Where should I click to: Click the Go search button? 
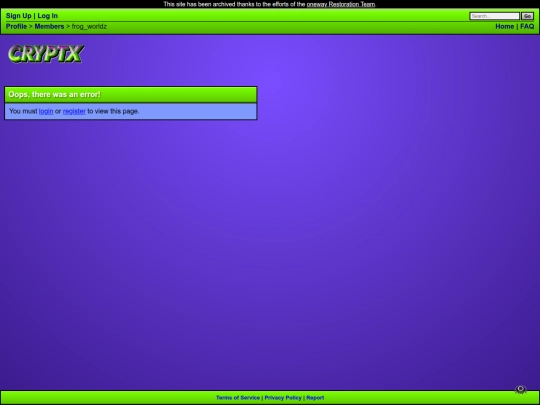click(527, 16)
